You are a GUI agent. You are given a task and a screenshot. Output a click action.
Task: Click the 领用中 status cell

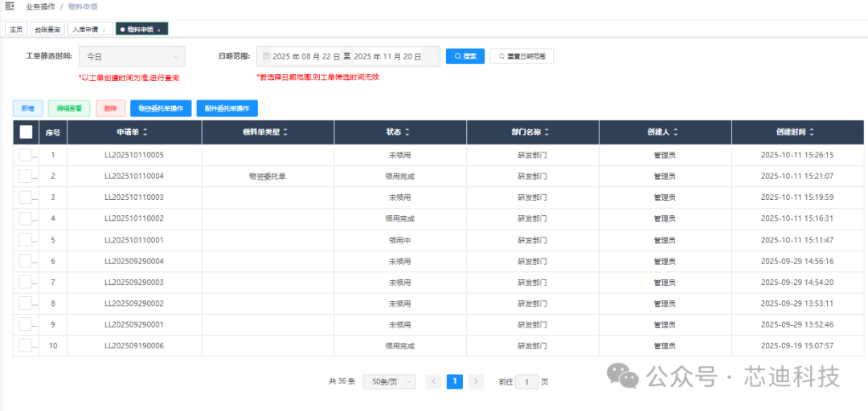pyautogui.click(x=399, y=240)
